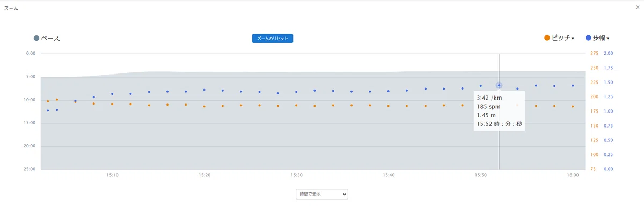The width and height of the screenshot is (644, 216).
Task: Click the blue 歩幅 legend dot
Action: (x=588, y=38)
